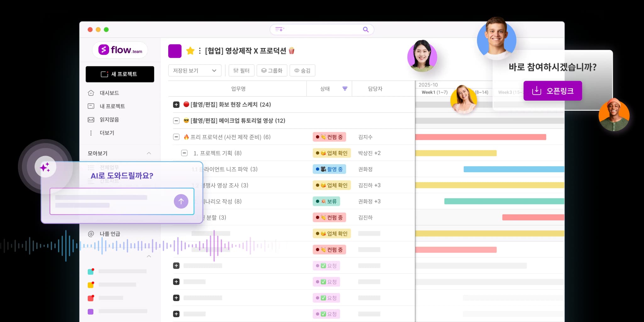Open the 그룹화 grouping options

click(x=272, y=71)
